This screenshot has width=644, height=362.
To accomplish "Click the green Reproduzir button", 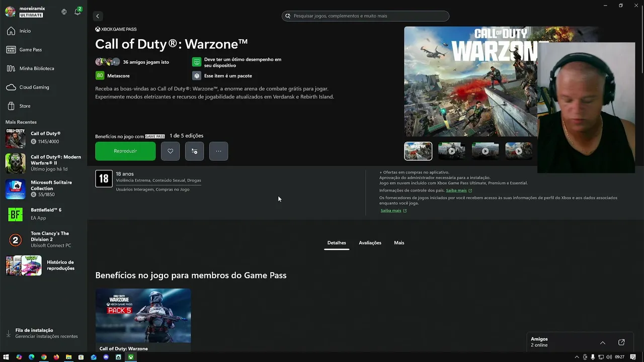I will pyautogui.click(x=125, y=151).
